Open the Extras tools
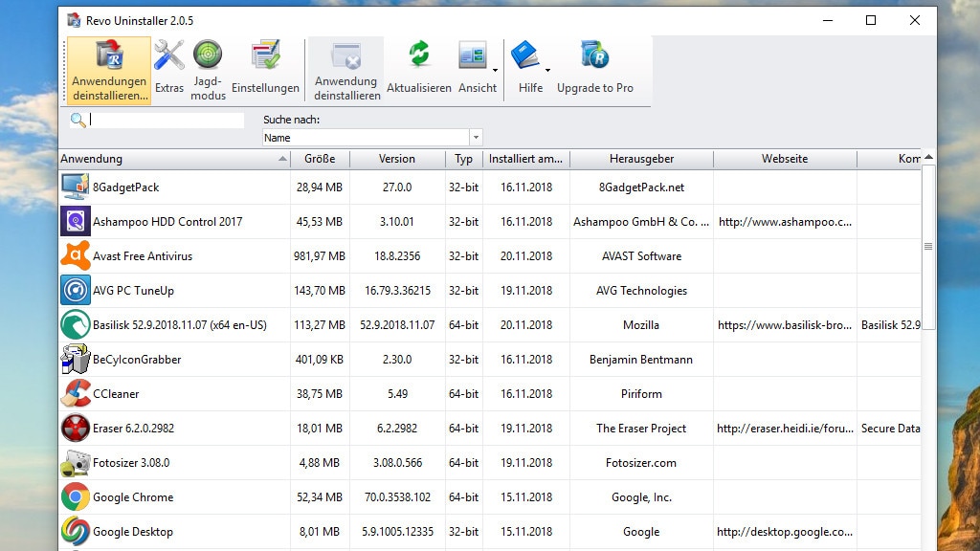The height and width of the screenshot is (551, 980). click(x=169, y=67)
